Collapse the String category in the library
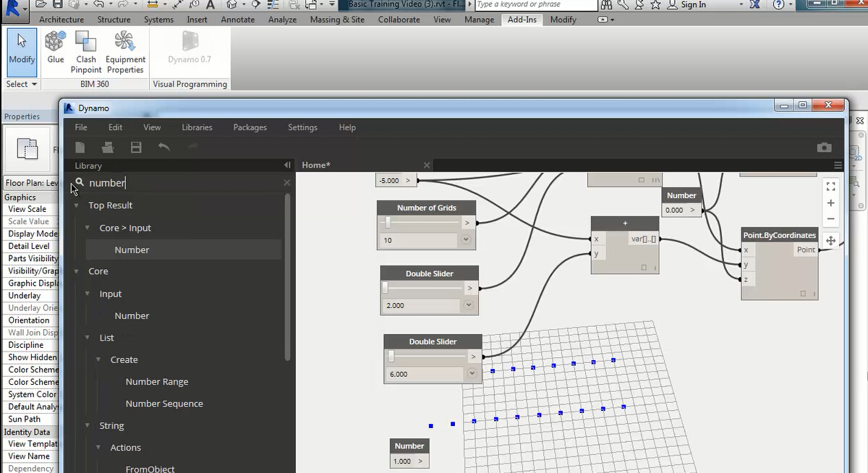The image size is (868, 473). pos(88,425)
